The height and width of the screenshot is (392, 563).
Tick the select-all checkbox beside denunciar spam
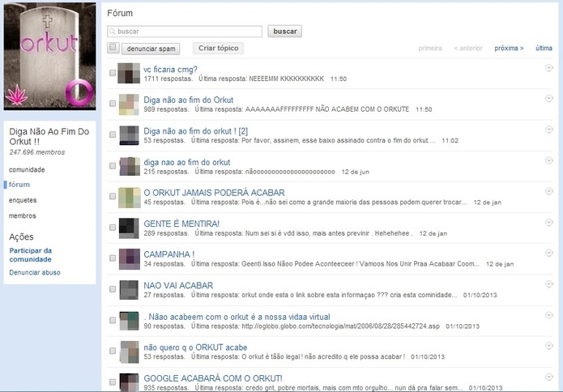tap(113, 48)
